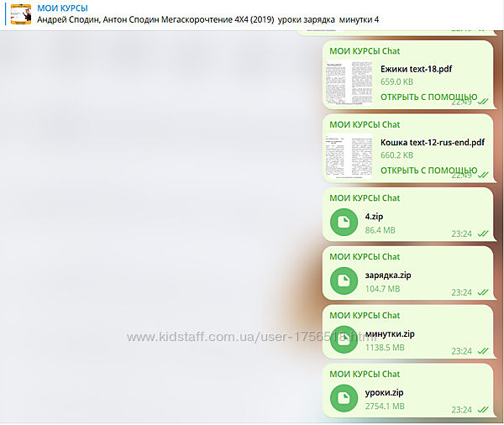504x425 pixels.
Task: Select the зарядка.zip file name
Action: (x=388, y=275)
